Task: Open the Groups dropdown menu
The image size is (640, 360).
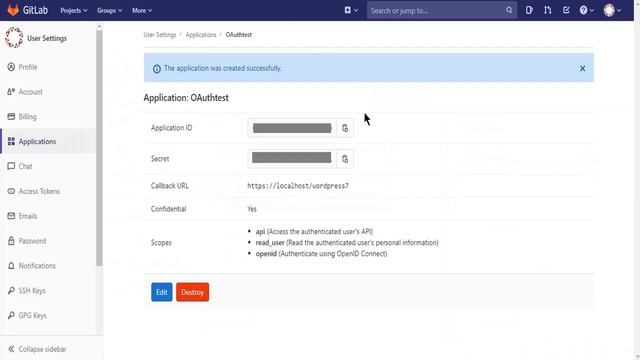Action: 109,11
